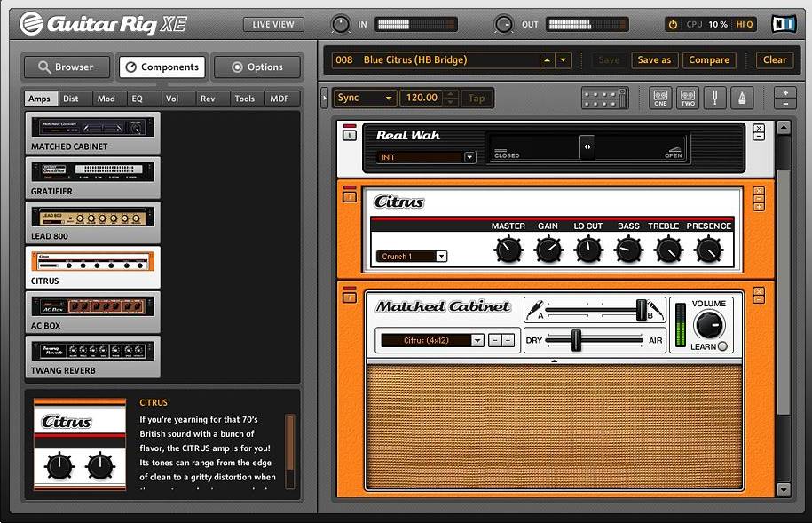This screenshot has height=523, width=812.
Task: Select the Lead 800 amp component
Action: coord(92,222)
